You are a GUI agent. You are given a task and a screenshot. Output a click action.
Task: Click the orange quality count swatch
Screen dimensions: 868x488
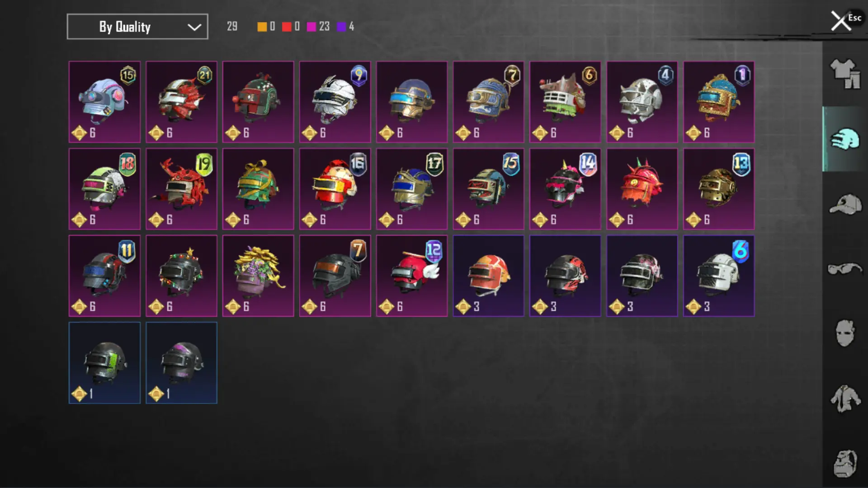[x=262, y=27]
